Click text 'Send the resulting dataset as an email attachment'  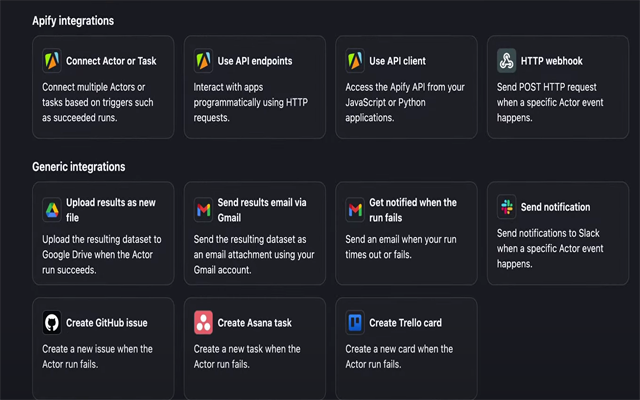254,254
